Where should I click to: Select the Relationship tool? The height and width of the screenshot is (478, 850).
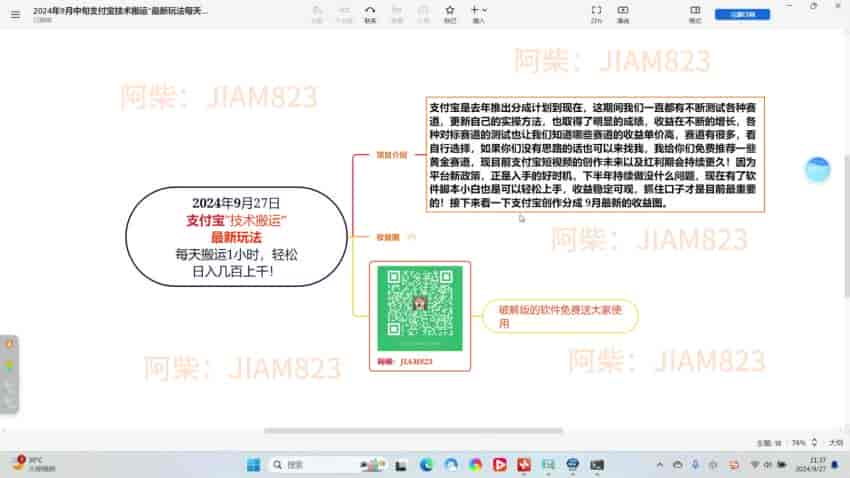[x=370, y=14]
